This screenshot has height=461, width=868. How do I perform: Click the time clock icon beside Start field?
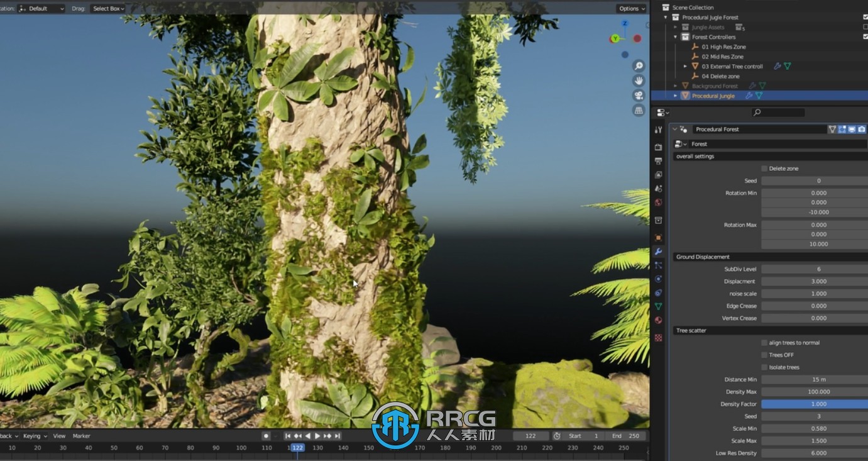coord(557,436)
